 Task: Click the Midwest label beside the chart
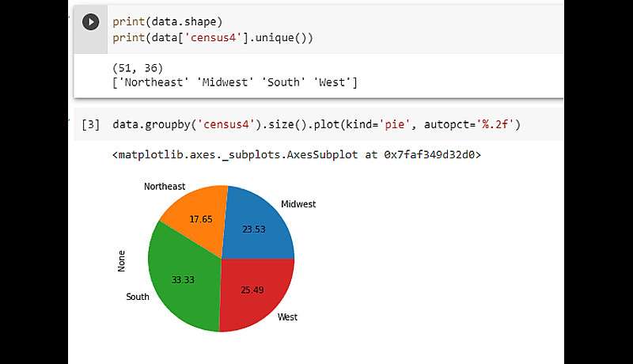pyautogui.click(x=298, y=204)
